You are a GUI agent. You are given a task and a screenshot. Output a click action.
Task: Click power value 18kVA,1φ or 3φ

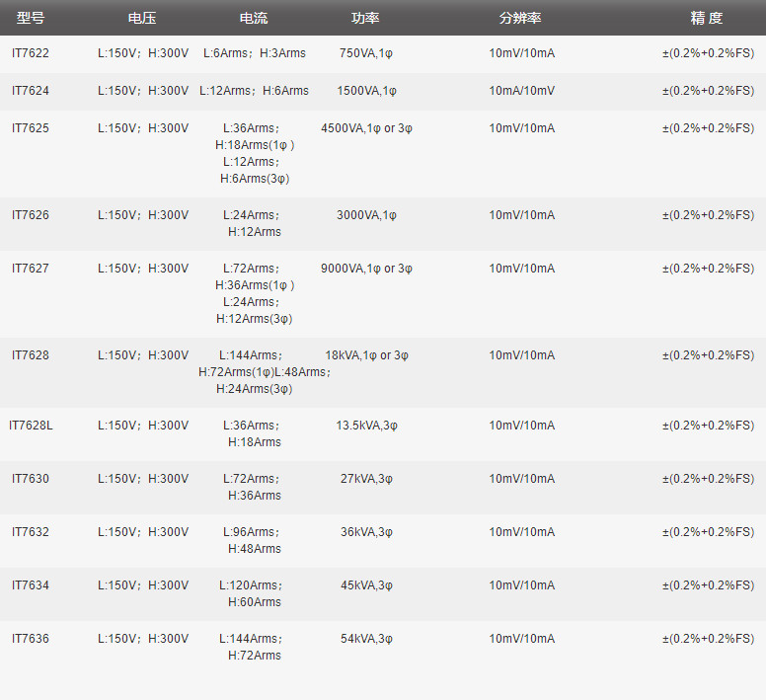[x=367, y=355]
